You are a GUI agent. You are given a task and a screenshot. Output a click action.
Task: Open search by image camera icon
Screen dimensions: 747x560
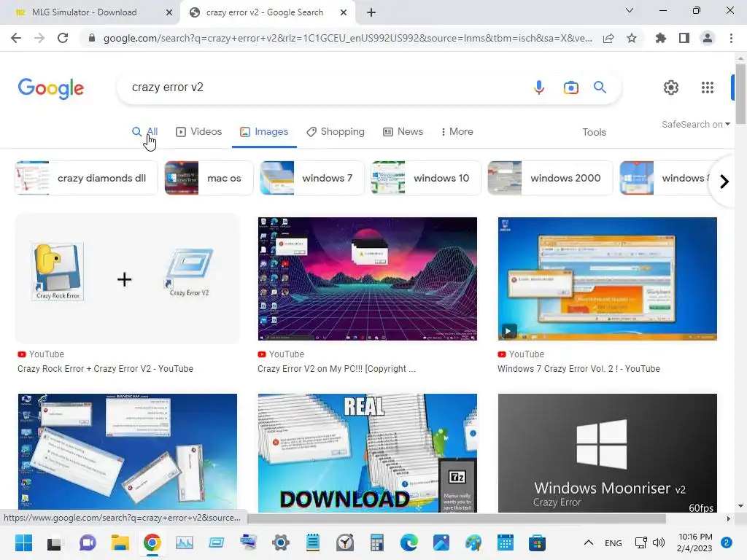(x=570, y=87)
